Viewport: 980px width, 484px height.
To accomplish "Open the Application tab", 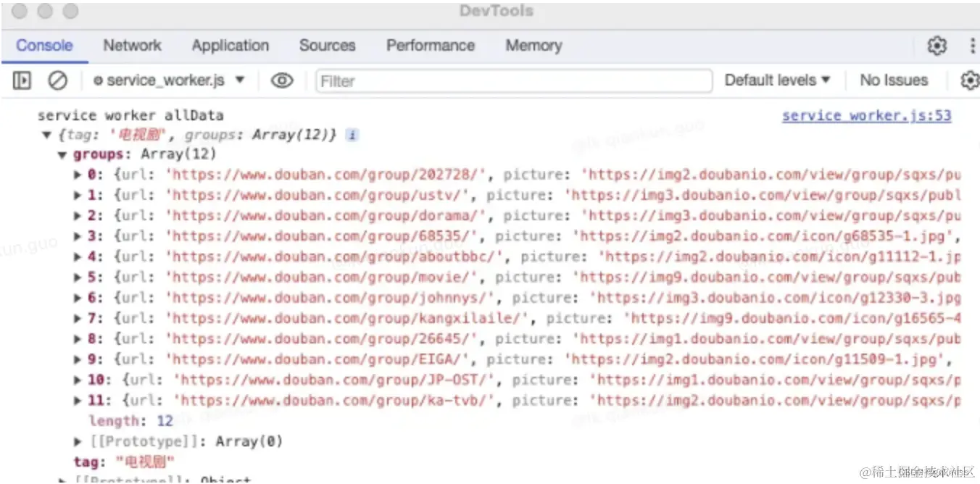I will (x=230, y=46).
